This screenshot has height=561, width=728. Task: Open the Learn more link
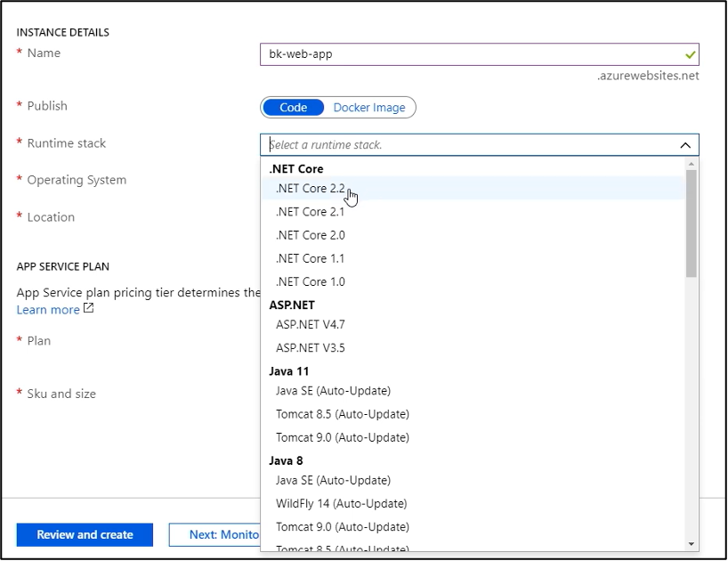pyautogui.click(x=48, y=310)
